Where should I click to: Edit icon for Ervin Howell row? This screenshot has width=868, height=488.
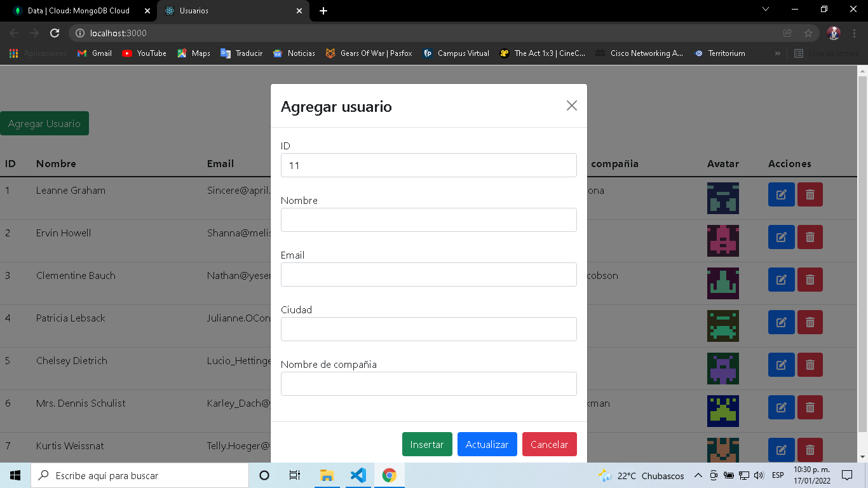point(782,237)
